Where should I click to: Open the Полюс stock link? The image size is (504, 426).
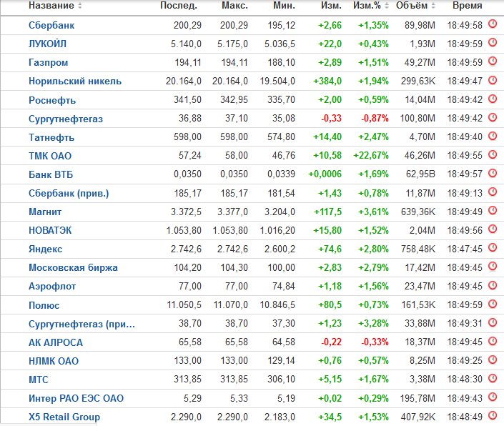point(44,305)
